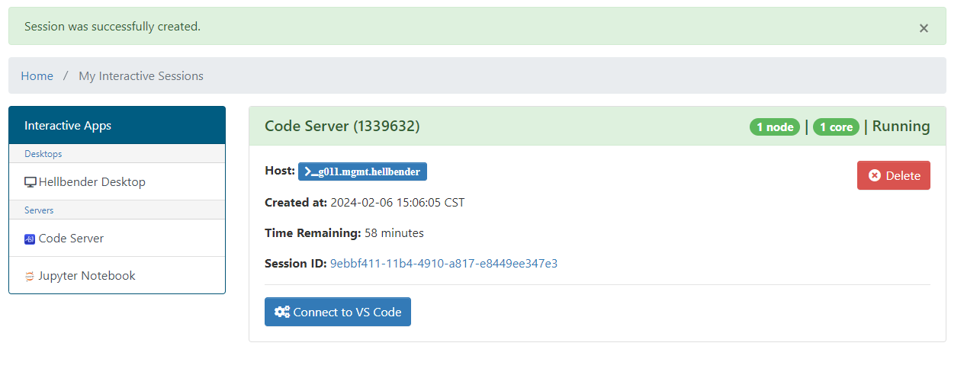
Task: Click the desktop monitor icon beside Hellbender Desktop
Action: click(31, 182)
